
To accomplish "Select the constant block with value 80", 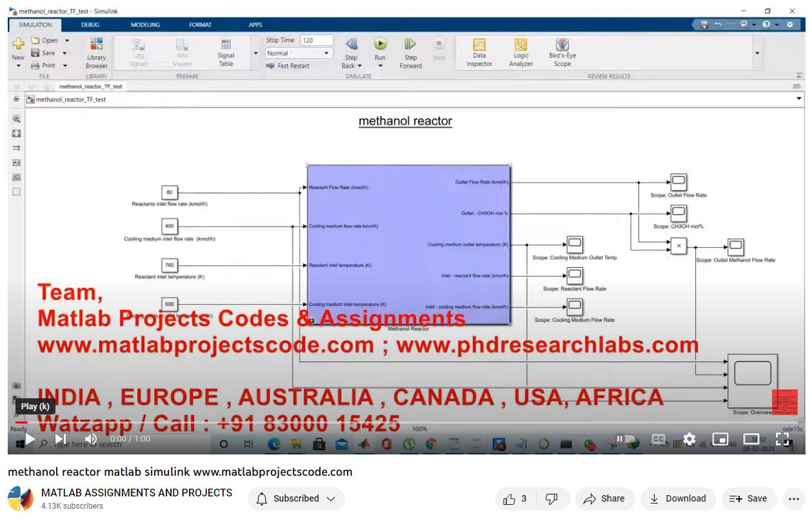I will click(170, 192).
